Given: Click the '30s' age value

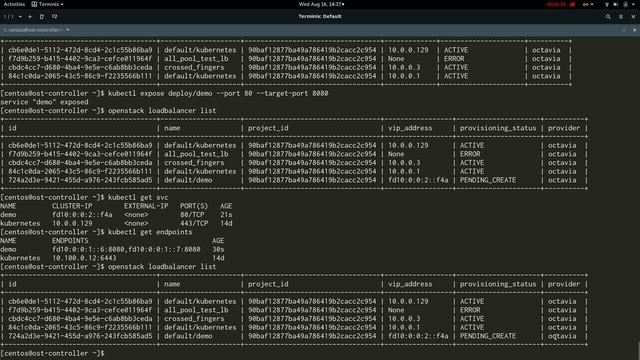Looking at the screenshot, I should 218,249.
